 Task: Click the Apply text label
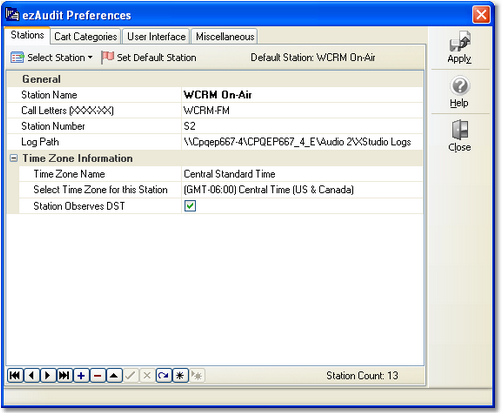click(x=459, y=59)
